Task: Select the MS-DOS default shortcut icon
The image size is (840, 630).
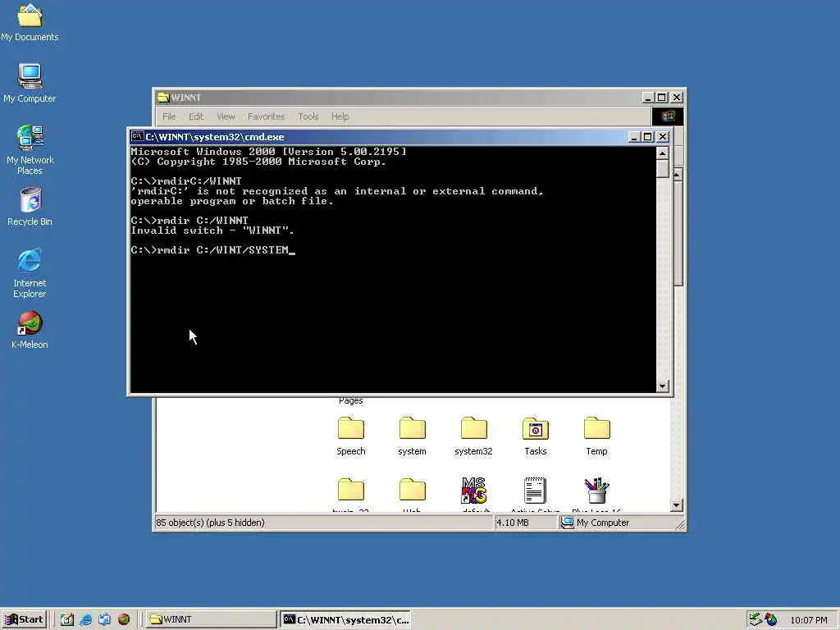Action: point(473,494)
